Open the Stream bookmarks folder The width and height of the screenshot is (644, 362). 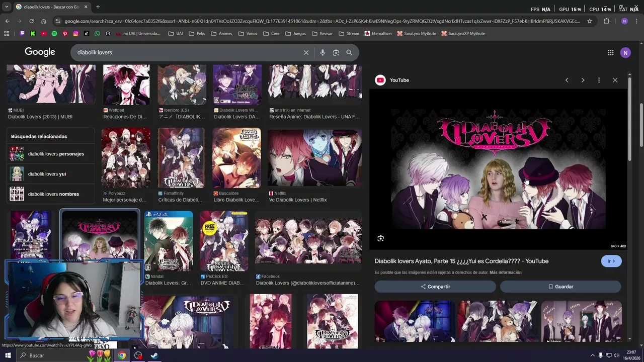click(349, 34)
